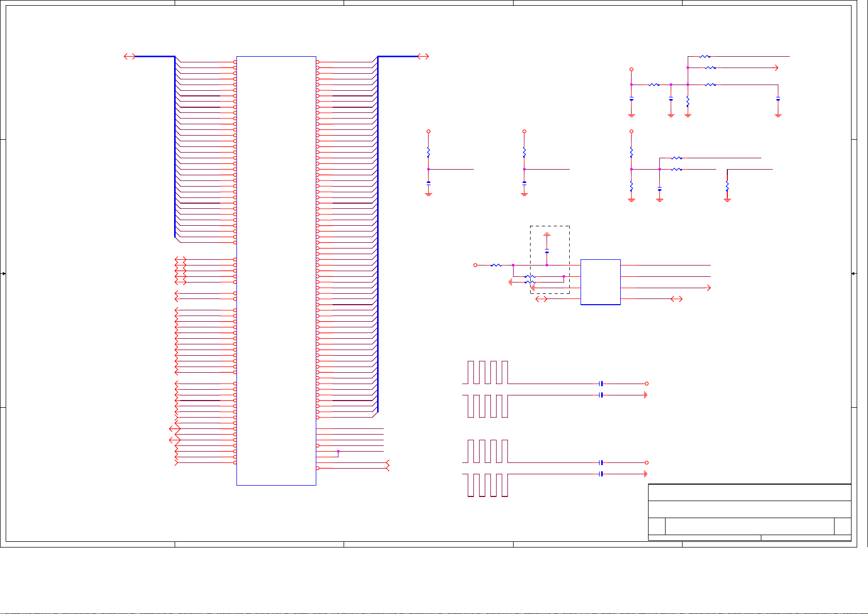This screenshot has height=614, width=868.
Task: Select the bidirectional port on right blue bus
Action: click(x=423, y=56)
